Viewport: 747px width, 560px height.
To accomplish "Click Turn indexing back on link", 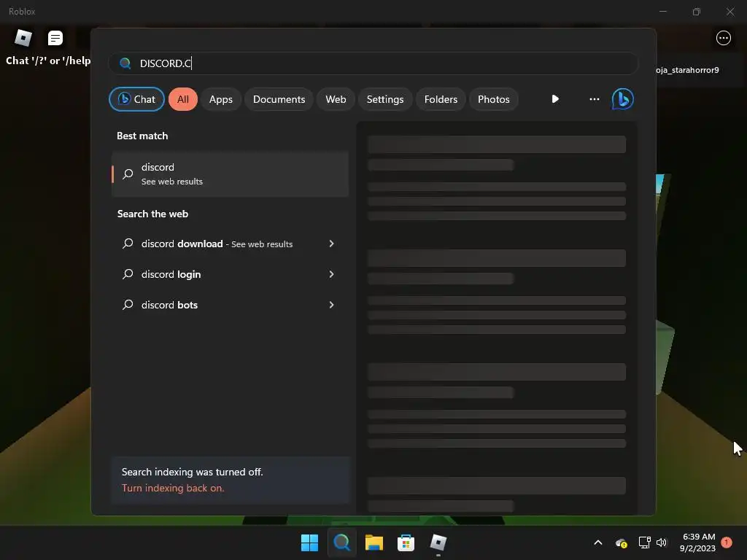I will [x=173, y=488].
